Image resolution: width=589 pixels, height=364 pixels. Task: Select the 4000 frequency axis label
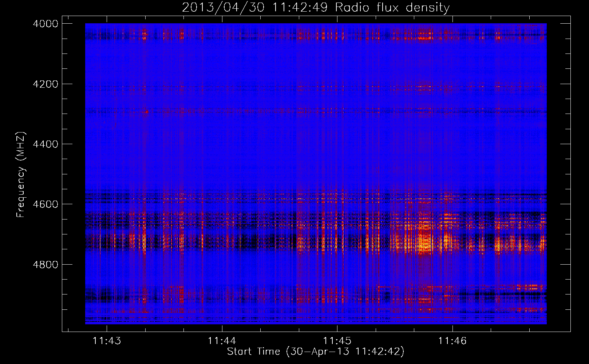(46, 24)
